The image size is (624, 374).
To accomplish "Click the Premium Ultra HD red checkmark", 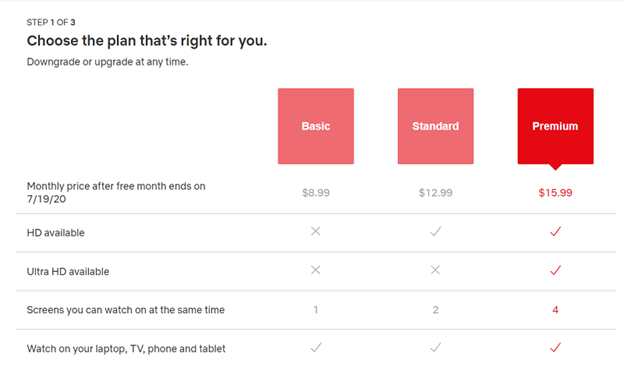I will [555, 270].
